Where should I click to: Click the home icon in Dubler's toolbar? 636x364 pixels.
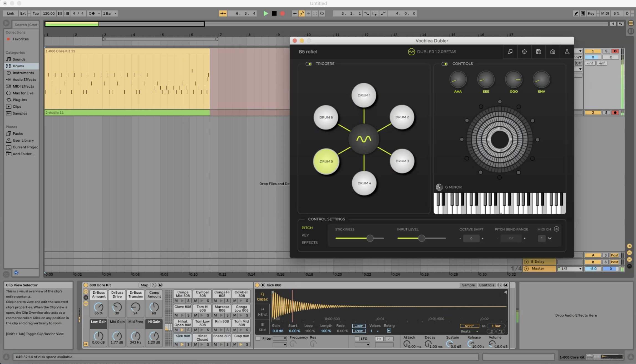[x=552, y=52]
